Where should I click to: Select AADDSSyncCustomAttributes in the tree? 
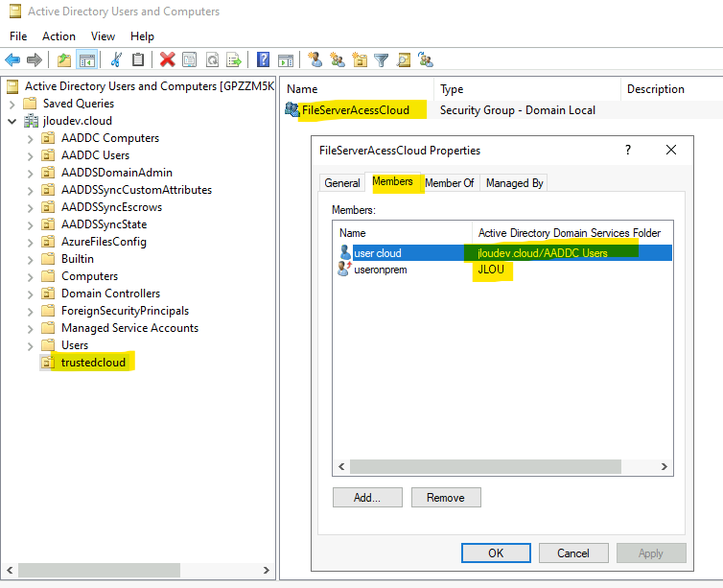pyautogui.click(x=136, y=190)
